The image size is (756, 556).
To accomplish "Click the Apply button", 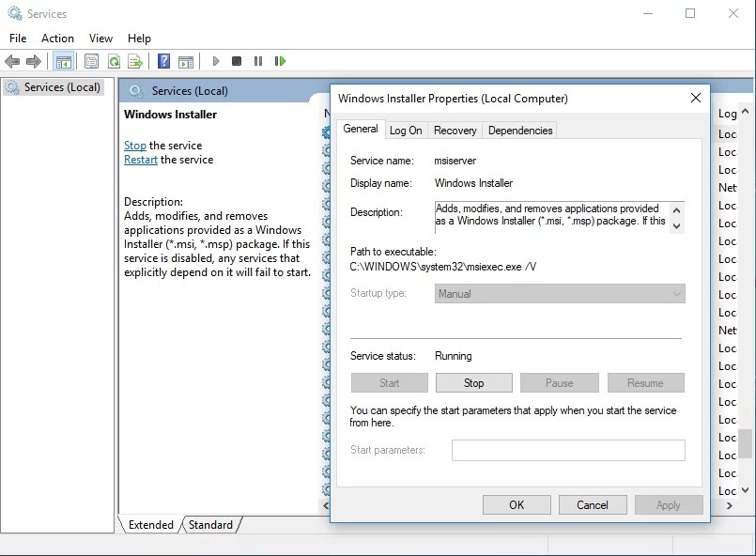I will [x=669, y=505].
